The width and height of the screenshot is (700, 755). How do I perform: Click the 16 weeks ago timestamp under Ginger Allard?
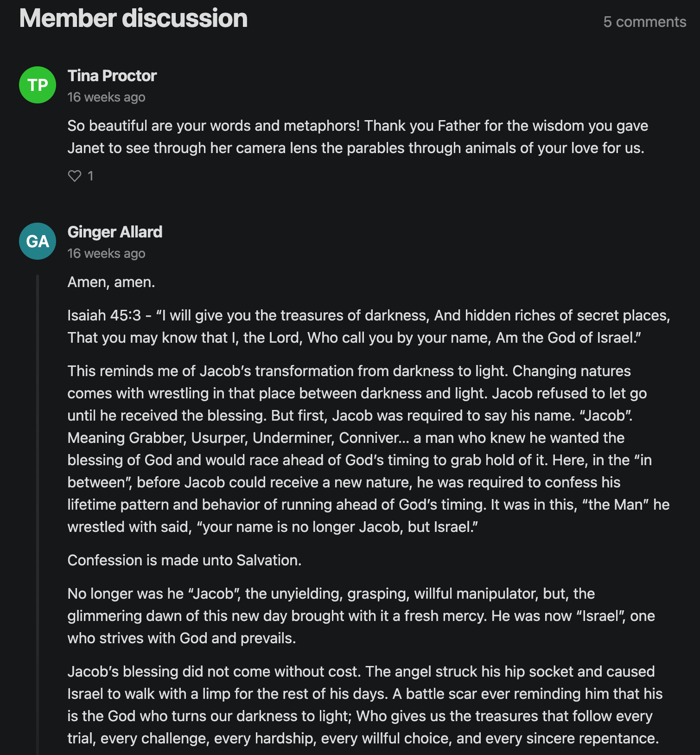(x=107, y=254)
